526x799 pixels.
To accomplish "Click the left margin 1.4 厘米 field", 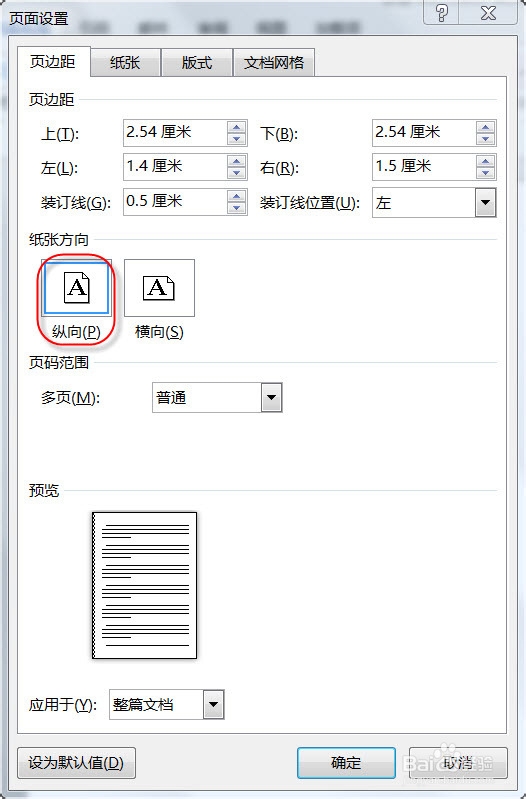I will tap(175, 167).
